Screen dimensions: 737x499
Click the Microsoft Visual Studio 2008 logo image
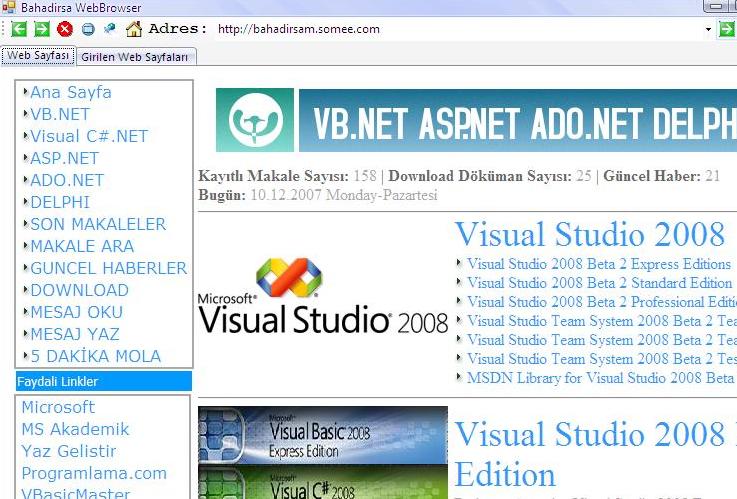tap(323, 296)
